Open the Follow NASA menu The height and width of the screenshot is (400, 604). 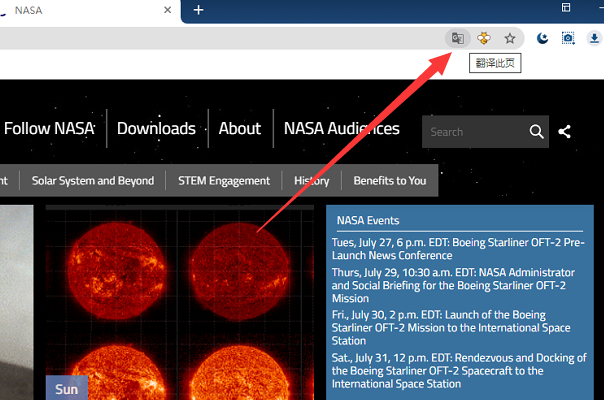[49, 128]
